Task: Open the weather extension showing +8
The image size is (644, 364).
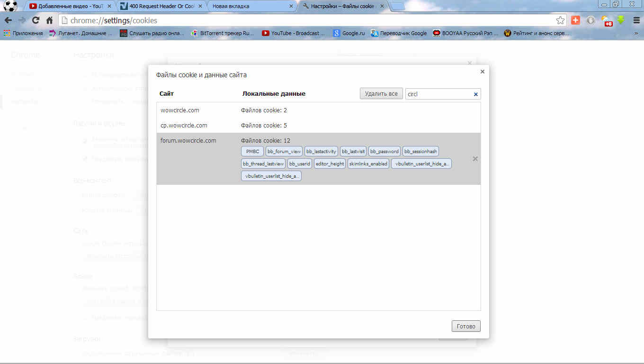Action: point(606,21)
